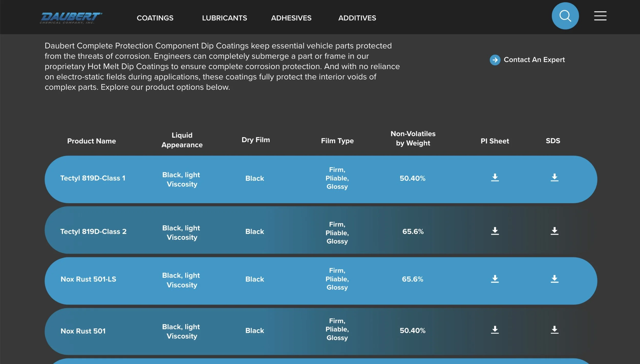This screenshot has width=640, height=364.
Task: Click Liquid Appearance cell of Tectyl 819D-Class 1
Action: (181, 179)
